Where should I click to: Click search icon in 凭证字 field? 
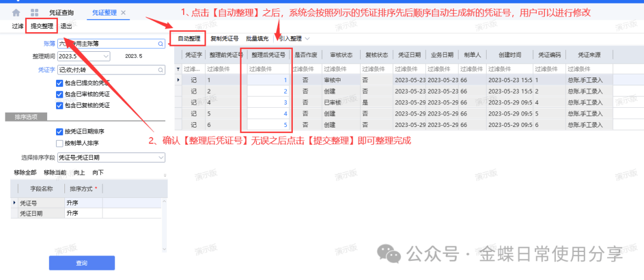point(160,70)
